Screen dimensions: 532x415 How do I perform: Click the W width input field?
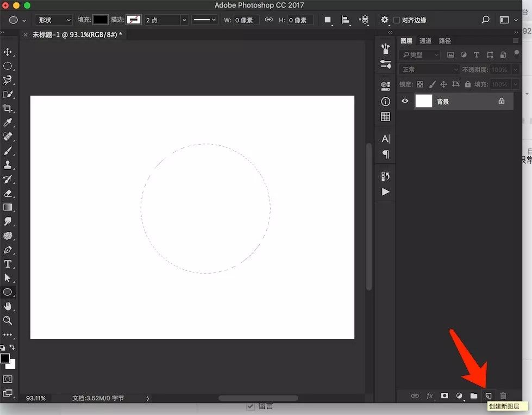point(246,20)
